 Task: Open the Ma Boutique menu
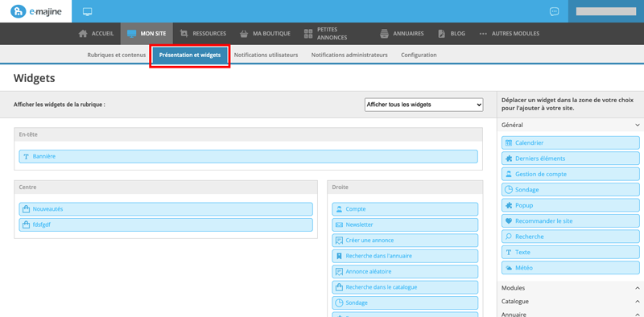coord(265,34)
